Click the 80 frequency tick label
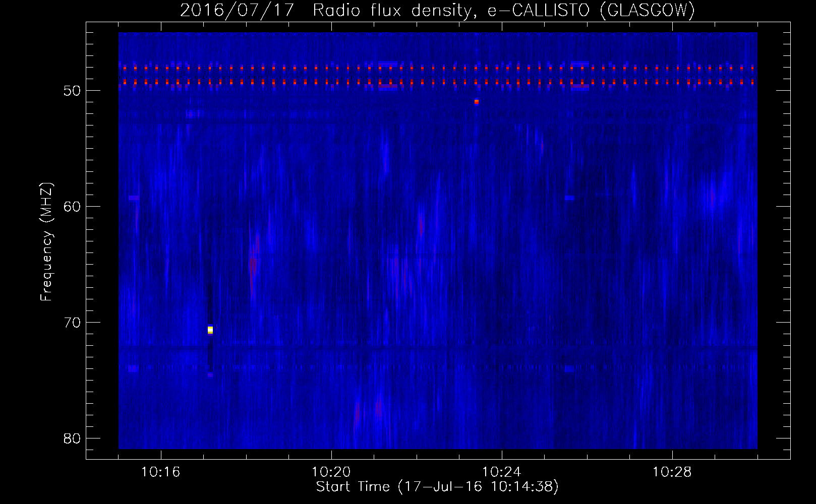This screenshot has width=816, height=504. [x=72, y=438]
